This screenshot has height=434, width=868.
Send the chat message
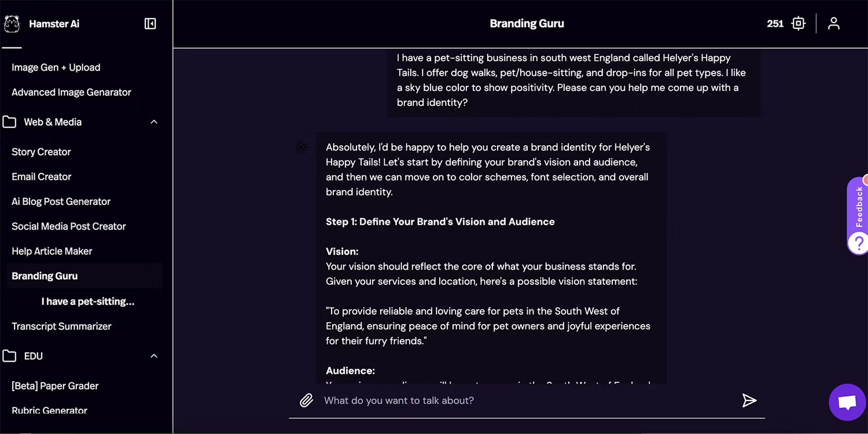click(749, 400)
